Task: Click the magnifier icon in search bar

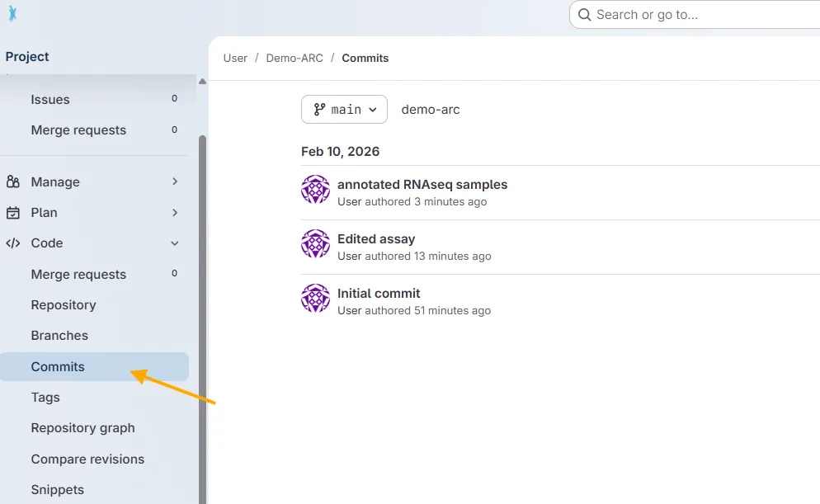Action: 584,15
